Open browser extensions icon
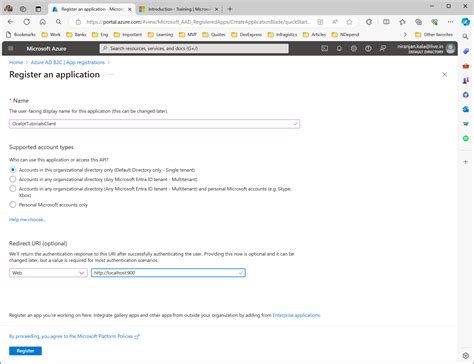 coord(369,22)
